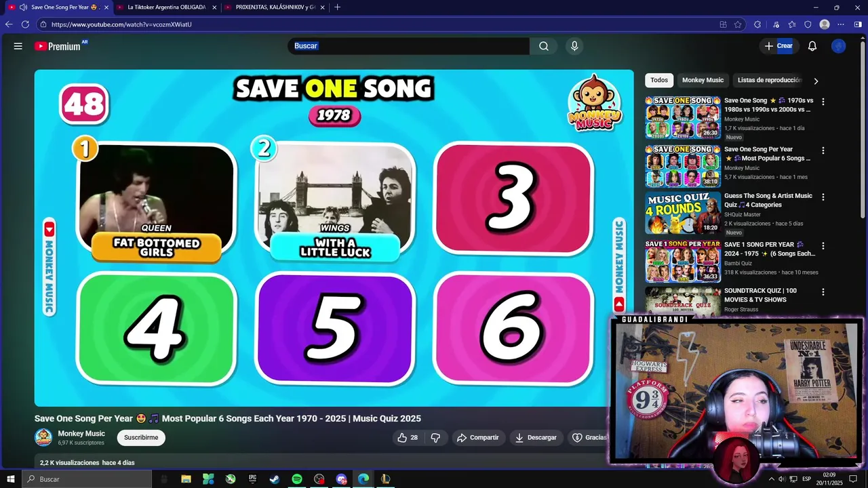Viewport: 868px width, 488px height.
Task: Open browser settings and more menu
Action: click(841, 24)
